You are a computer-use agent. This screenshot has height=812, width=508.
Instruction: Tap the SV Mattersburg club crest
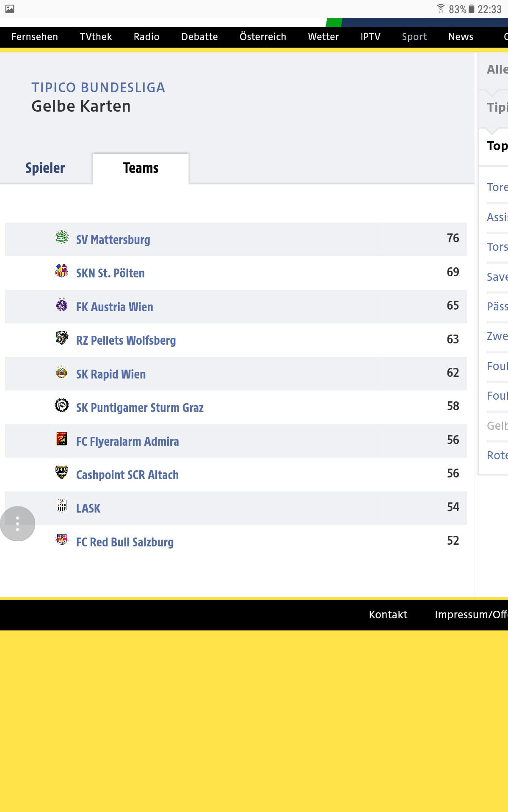click(62, 237)
